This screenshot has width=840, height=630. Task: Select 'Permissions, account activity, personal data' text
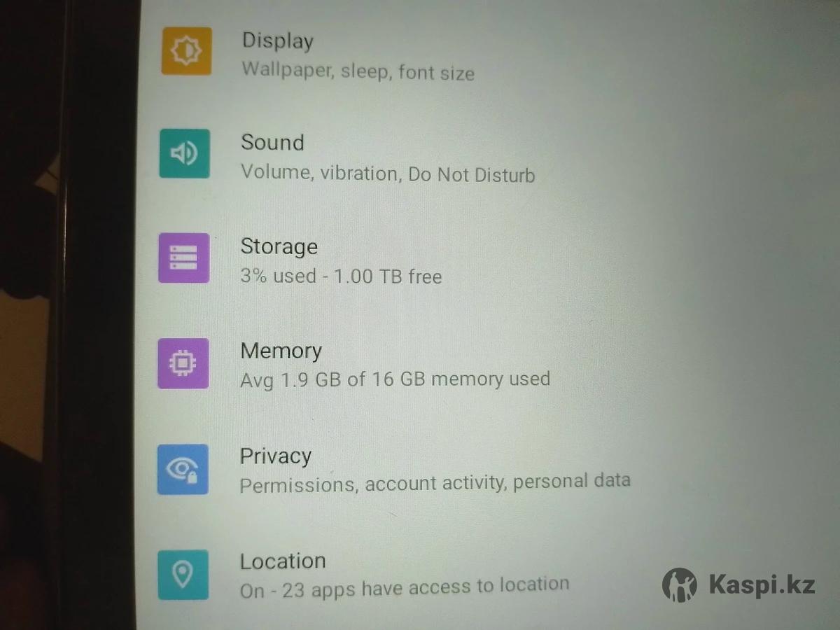pos(435,483)
